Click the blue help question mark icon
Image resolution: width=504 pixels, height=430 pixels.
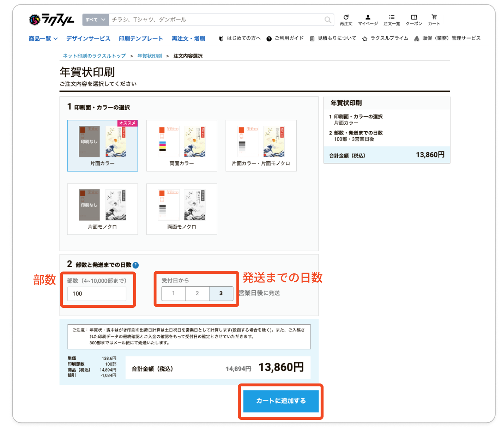click(x=135, y=265)
